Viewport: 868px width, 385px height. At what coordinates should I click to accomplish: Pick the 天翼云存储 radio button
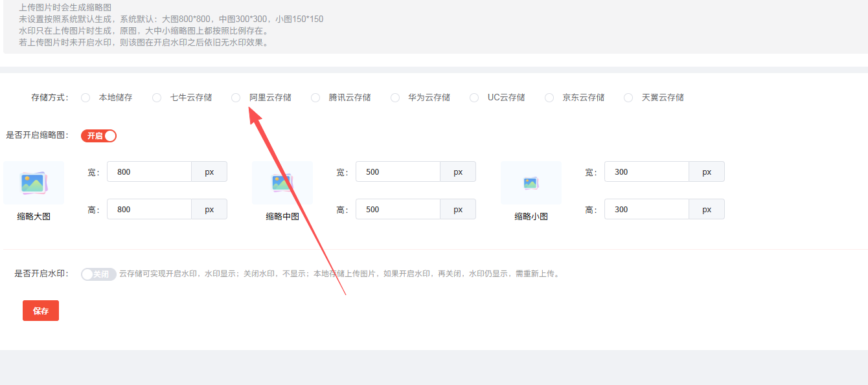(x=628, y=98)
